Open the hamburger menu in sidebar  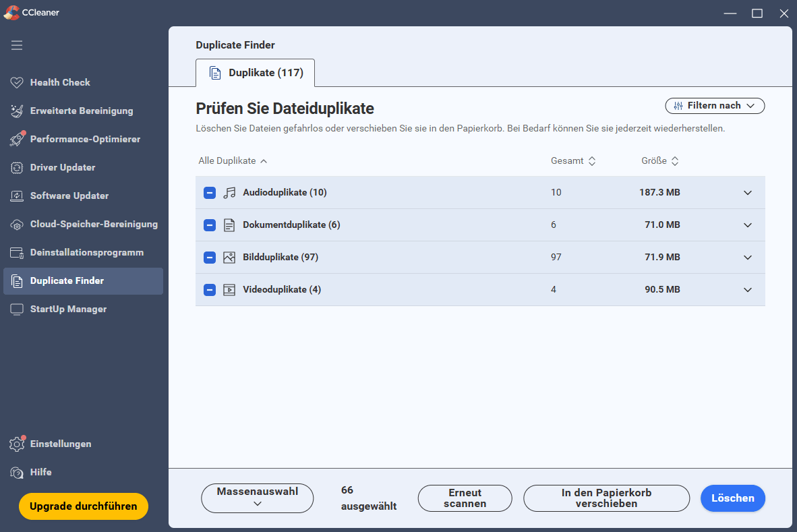[17, 45]
